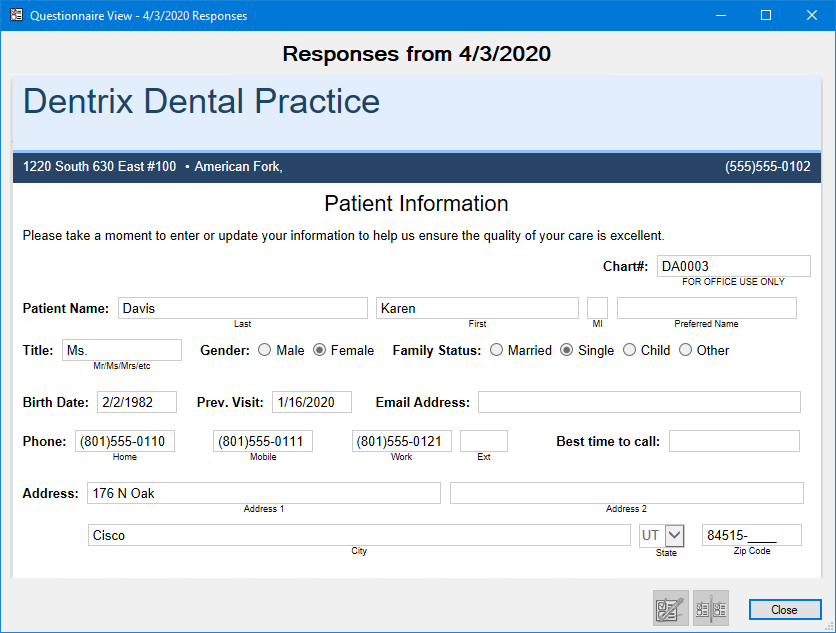Click the compare responses side-by-side icon

(711, 608)
